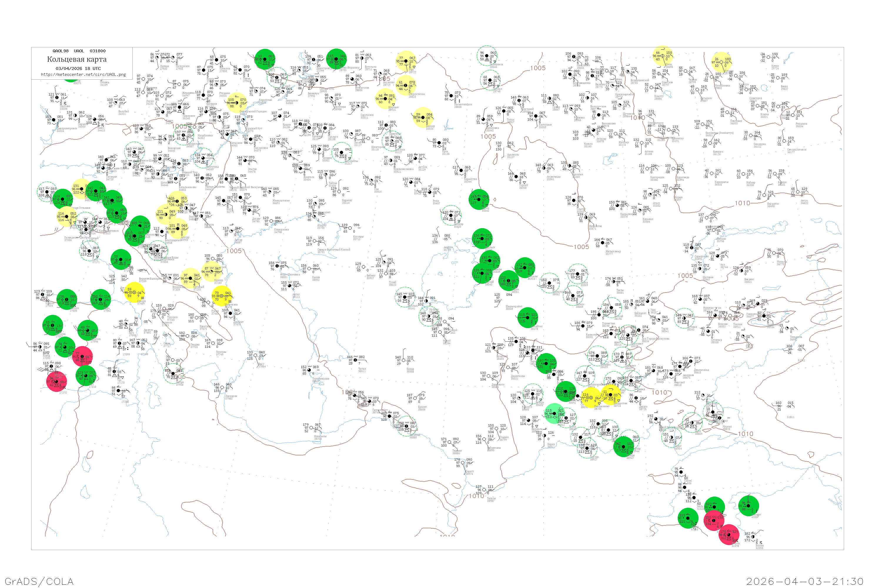Select yellow circle at Октябрьский Городок station
The image size is (882, 588).
237,102
